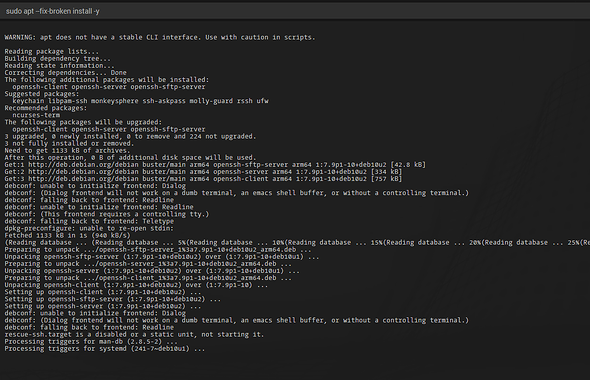Viewport: 590px width, 380px height.
Task: Click the 'dpkg-preconfigure: unable to re-open stdin' line
Action: 89,228
